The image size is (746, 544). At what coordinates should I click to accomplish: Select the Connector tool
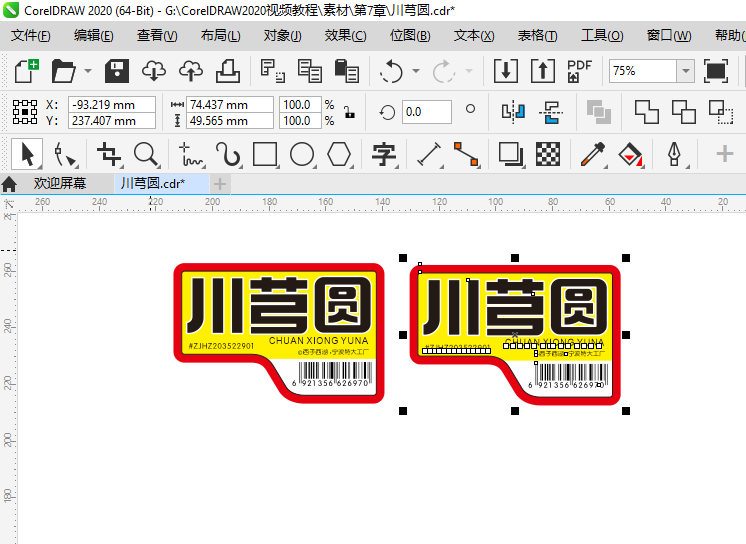[466, 154]
